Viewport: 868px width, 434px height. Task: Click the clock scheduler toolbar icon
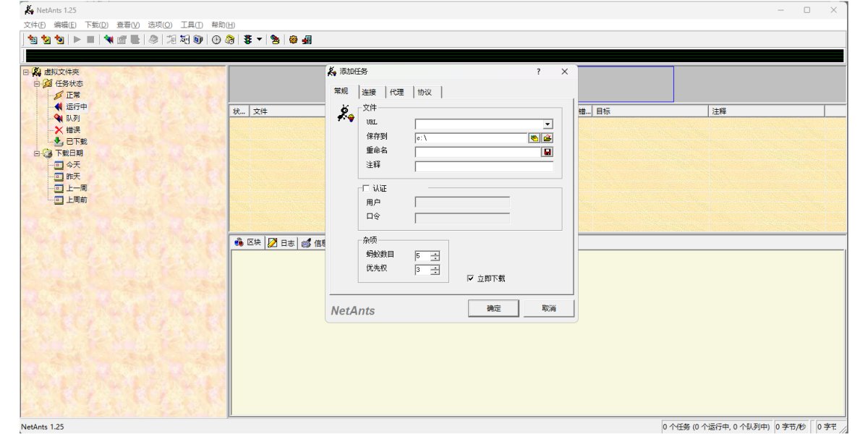coord(216,40)
